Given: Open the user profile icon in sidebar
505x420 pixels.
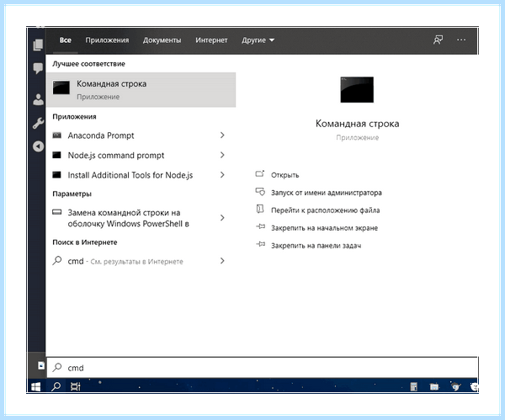Looking at the screenshot, I should (x=38, y=99).
